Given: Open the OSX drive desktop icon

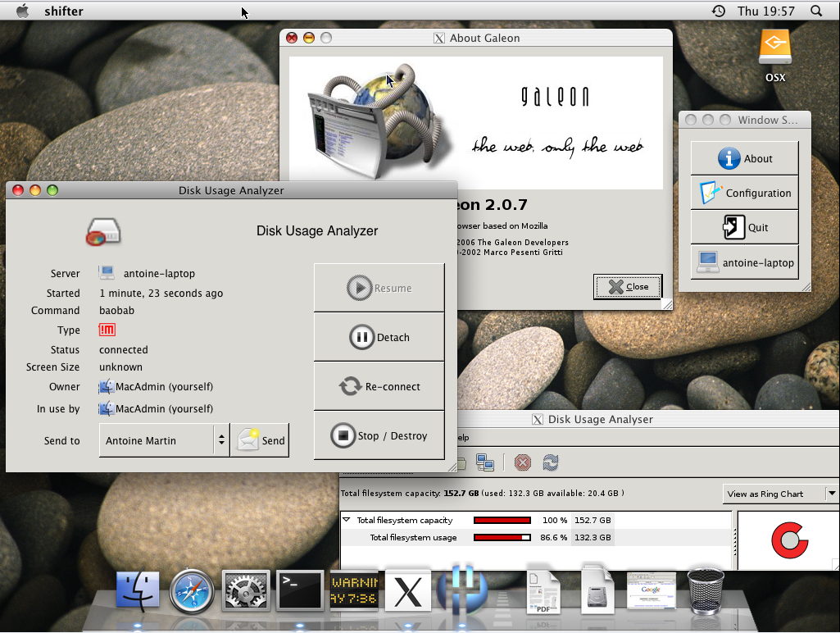Looking at the screenshot, I should 775,56.
